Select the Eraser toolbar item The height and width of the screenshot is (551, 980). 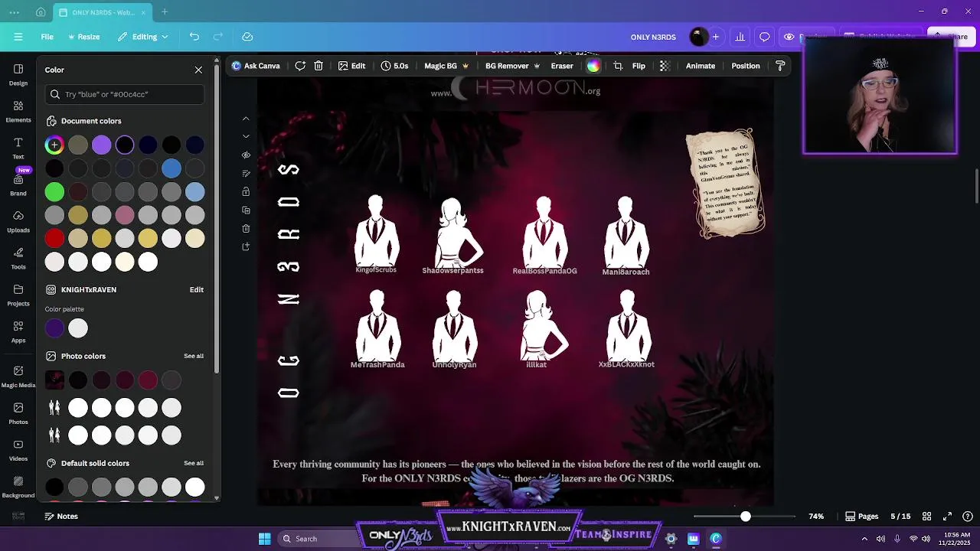(562, 66)
